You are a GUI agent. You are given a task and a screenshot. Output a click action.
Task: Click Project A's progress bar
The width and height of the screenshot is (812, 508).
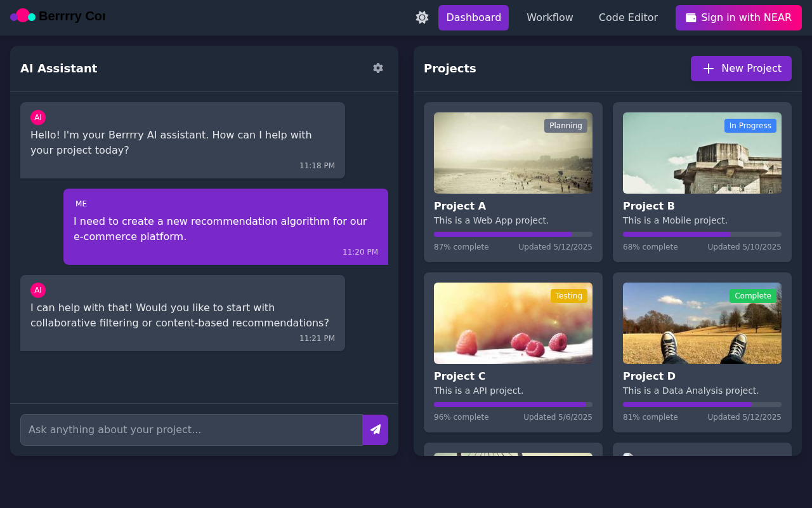pyautogui.click(x=513, y=234)
